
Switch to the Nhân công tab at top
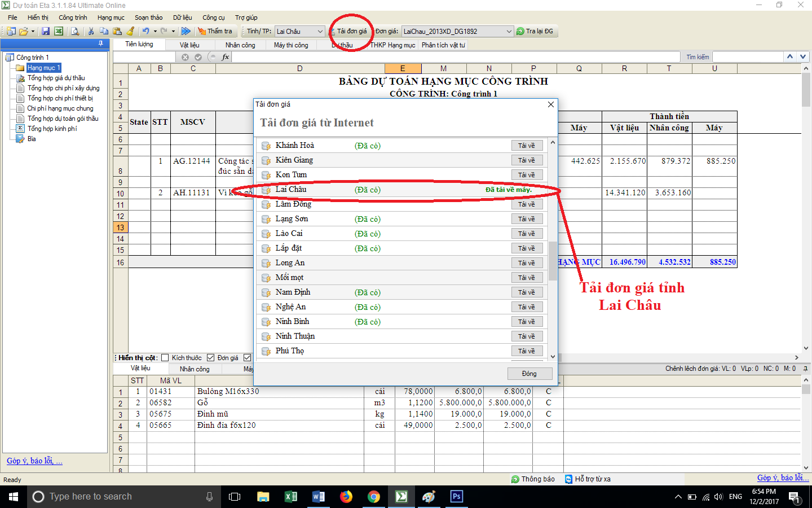[240, 45]
